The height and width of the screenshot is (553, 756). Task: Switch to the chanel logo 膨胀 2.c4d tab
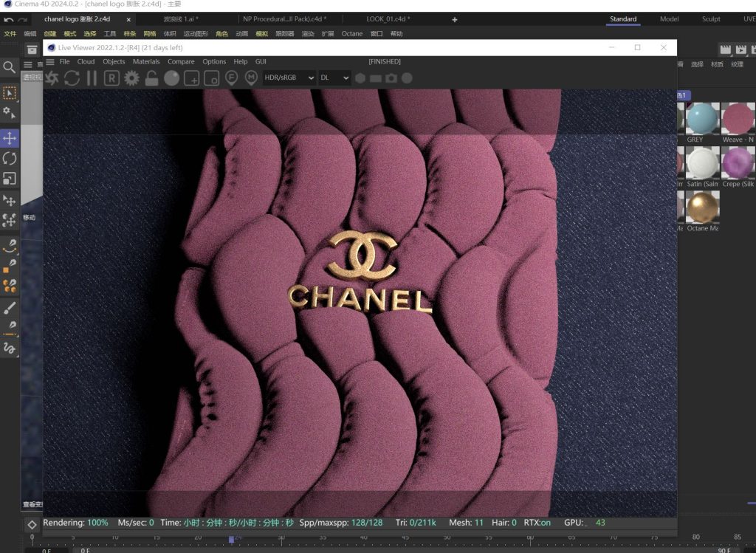pyautogui.click(x=77, y=19)
